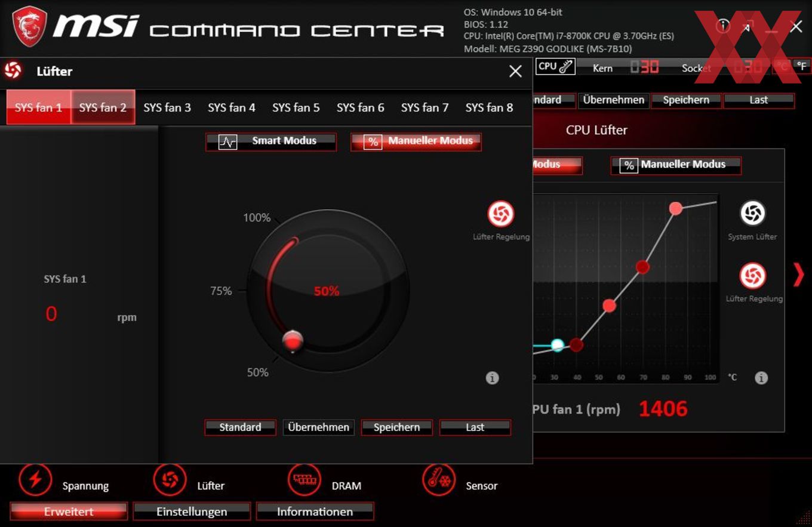Image resolution: width=812 pixels, height=527 pixels.
Task: Click Last button in Lüfter panel
Action: click(475, 427)
